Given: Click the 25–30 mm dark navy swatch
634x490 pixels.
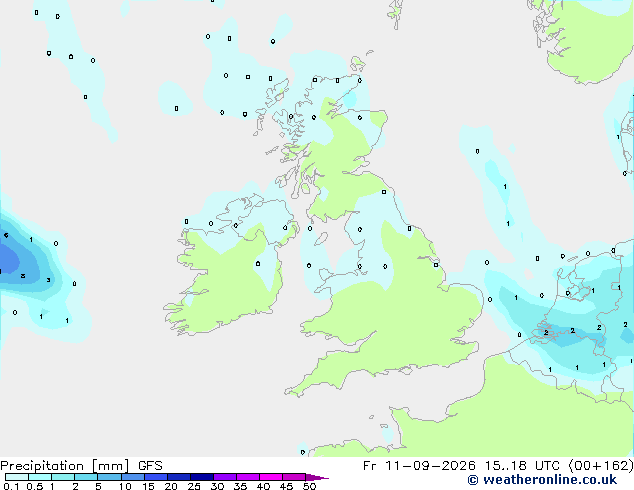Looking at the screenshot, I should (x=202, y=477).
